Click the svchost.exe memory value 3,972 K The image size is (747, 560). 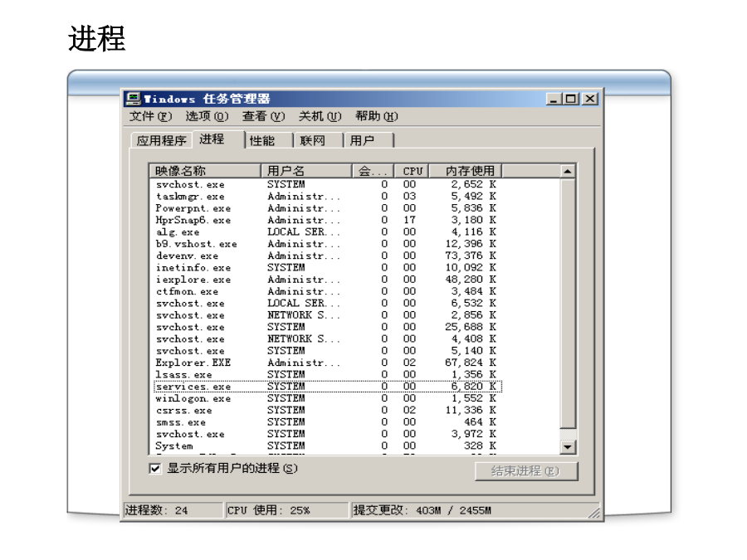click(474, 434)
